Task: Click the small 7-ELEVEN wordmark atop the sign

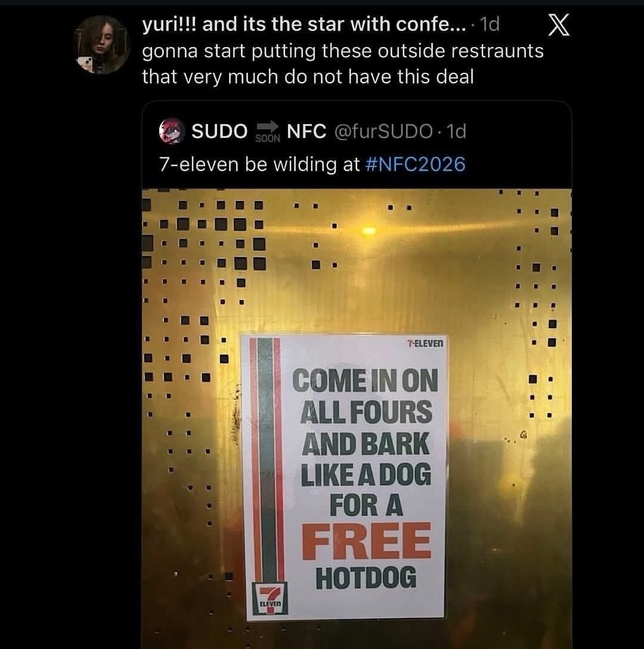Action: 425,343
